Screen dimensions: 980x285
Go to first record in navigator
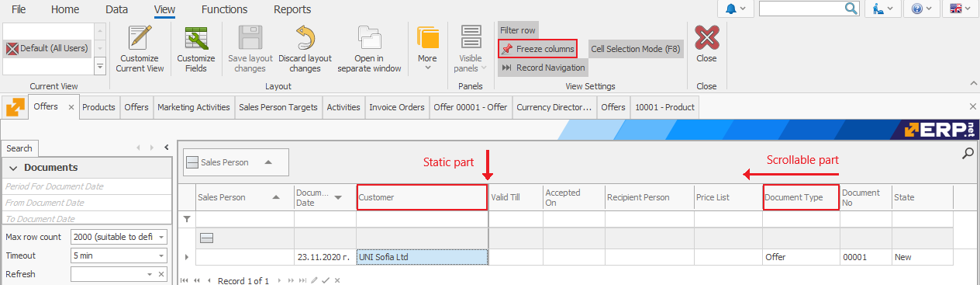click(x=185, y=280)
